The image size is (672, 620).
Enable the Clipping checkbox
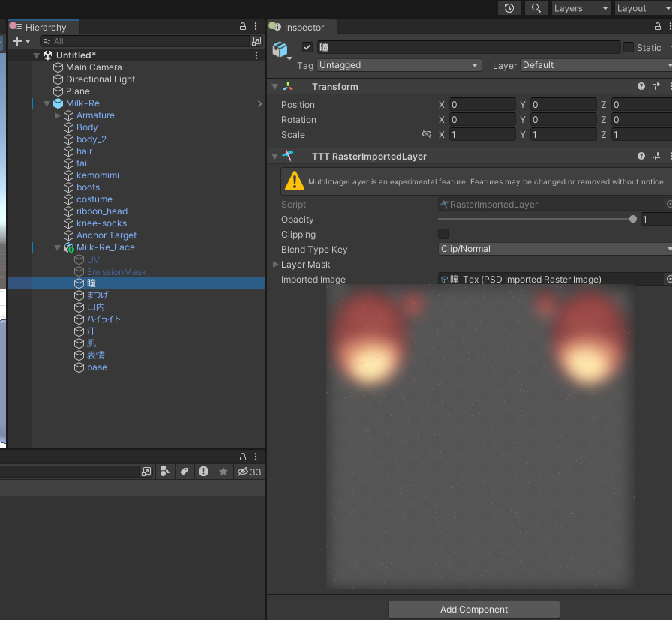(x=443, y=234)
